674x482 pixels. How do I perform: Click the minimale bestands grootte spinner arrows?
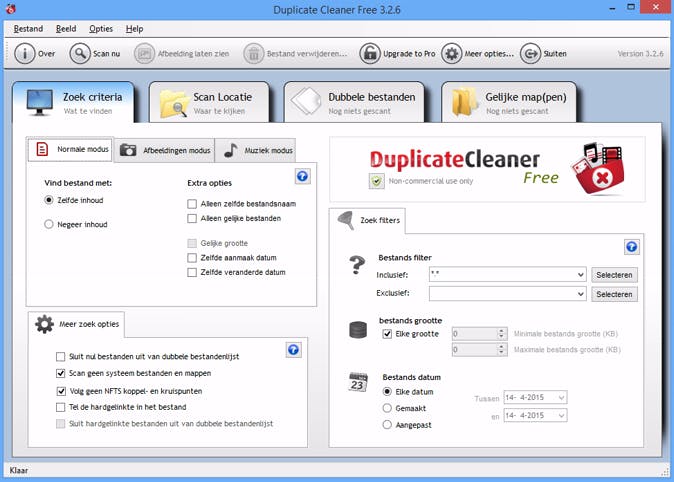501,334
